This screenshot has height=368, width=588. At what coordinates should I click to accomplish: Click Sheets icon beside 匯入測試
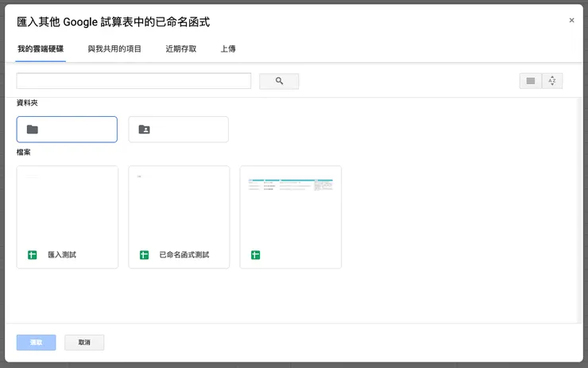pos(33,255)
